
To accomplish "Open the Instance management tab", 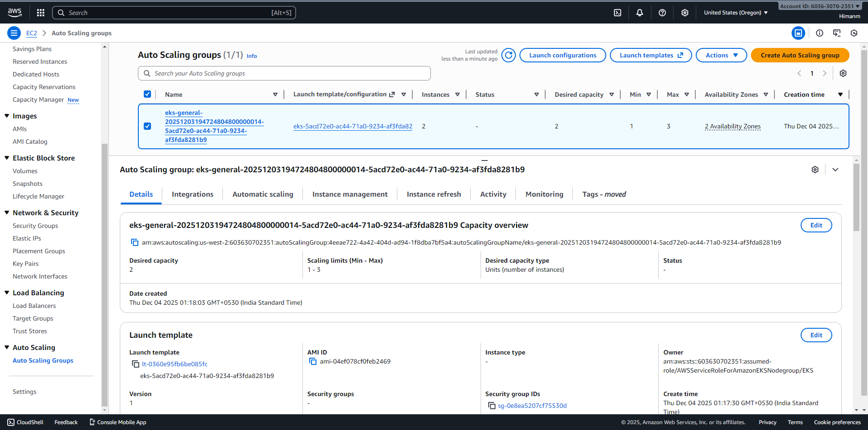I will (349, 194).
